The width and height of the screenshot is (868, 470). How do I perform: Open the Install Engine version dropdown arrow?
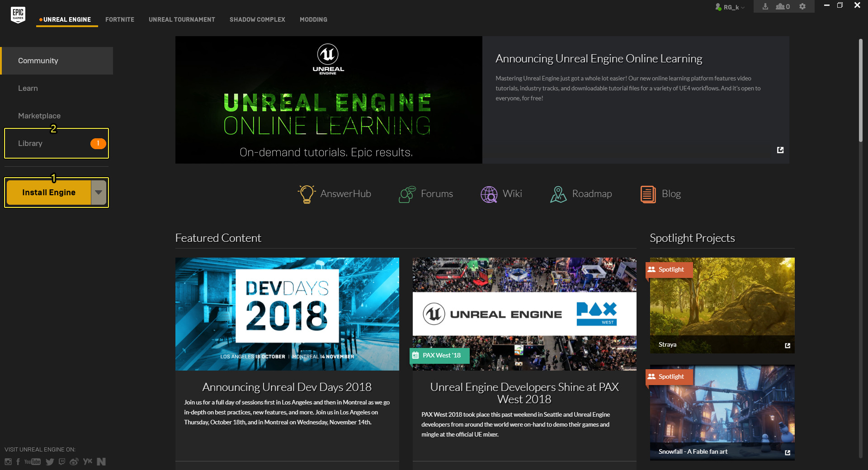pos(99,192)
